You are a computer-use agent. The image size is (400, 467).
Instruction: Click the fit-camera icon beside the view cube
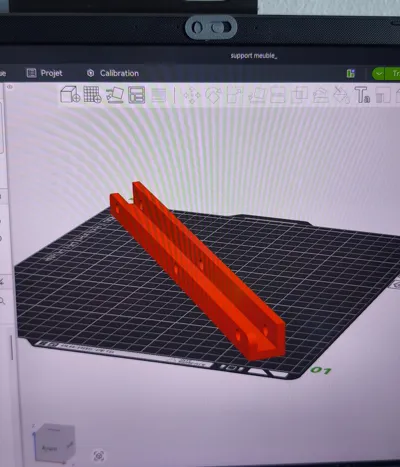click(99, 456)
